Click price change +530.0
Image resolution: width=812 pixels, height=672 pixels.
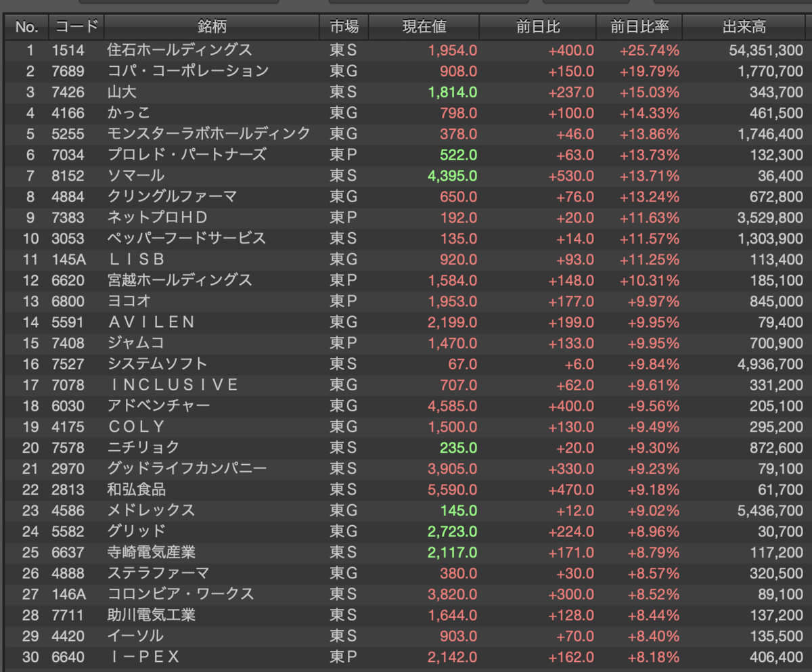coord(571,175)
